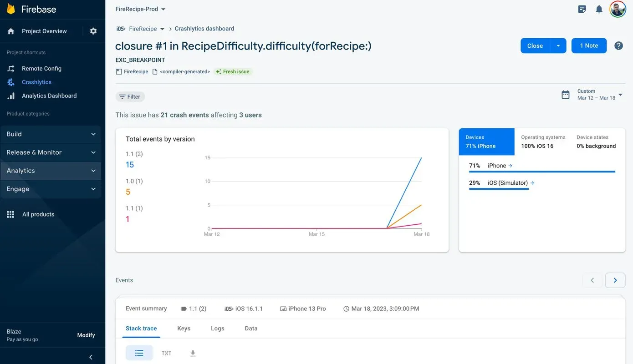This screenshot has width=633, height=364.
Task: Click the compiler-generated file label
Action: pyautogui.click(x=181, y=71)
